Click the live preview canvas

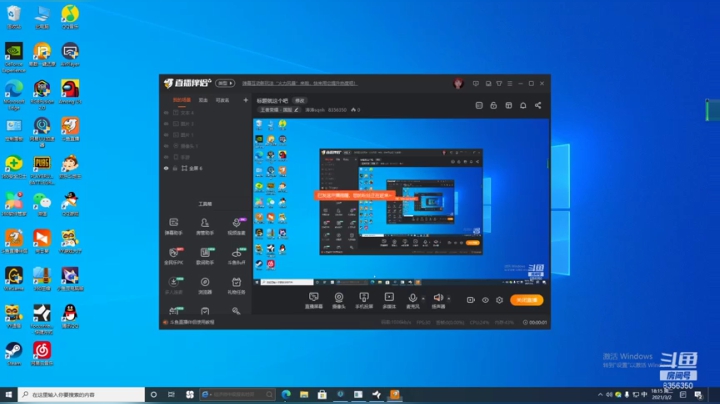click(401, 202)
